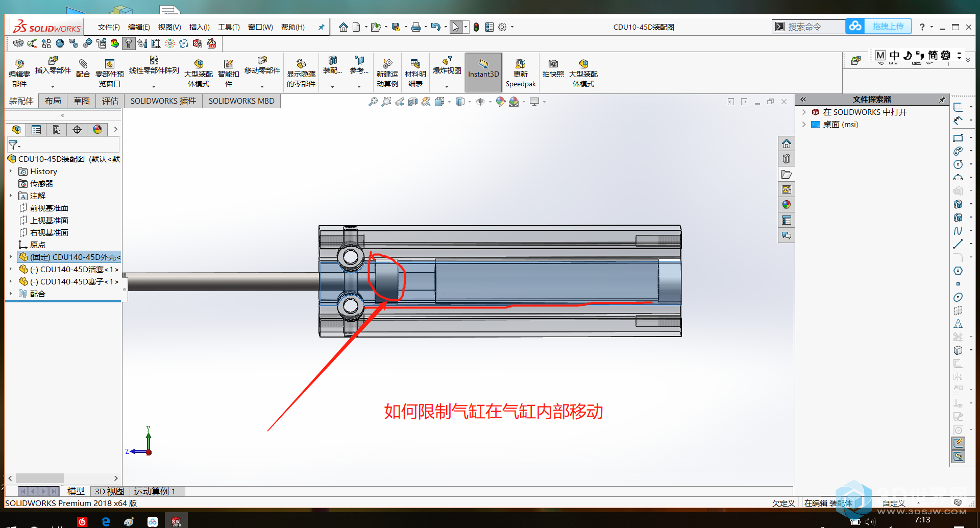Open dropdown under 装配... (Assembly Features)

click(332, 87)
